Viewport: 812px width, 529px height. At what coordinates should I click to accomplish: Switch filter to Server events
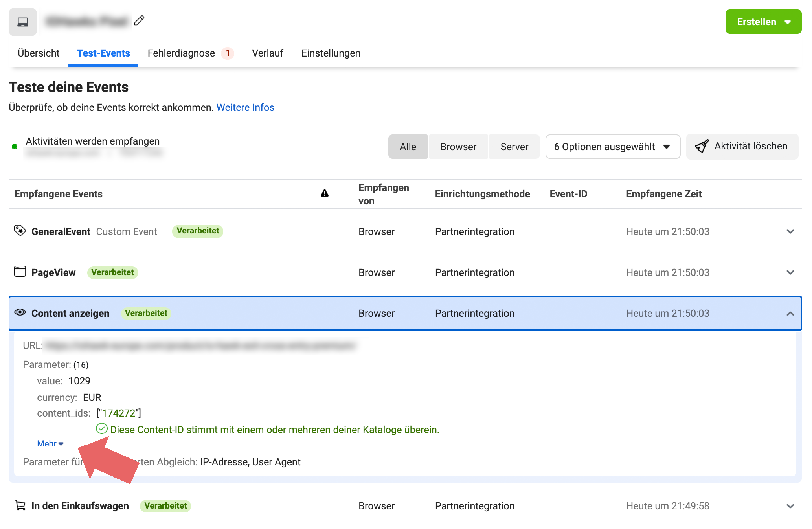pos(514,147)
